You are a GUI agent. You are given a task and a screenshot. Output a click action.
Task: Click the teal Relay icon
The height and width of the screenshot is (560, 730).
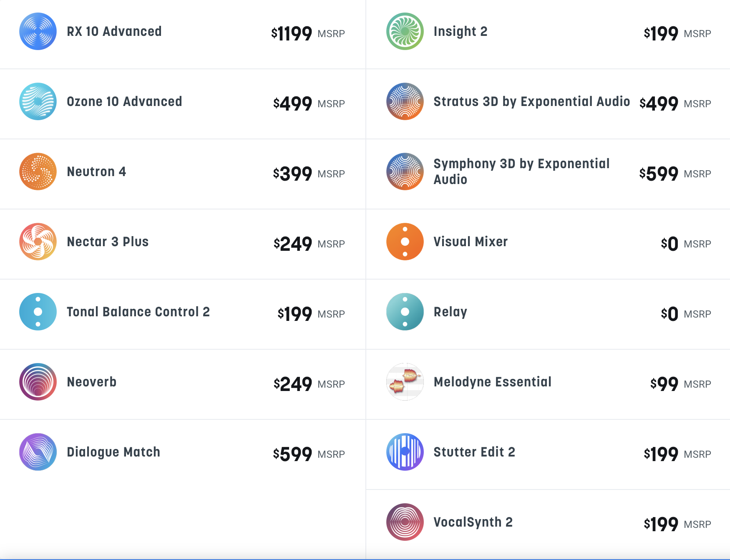[x=405, y=312]
